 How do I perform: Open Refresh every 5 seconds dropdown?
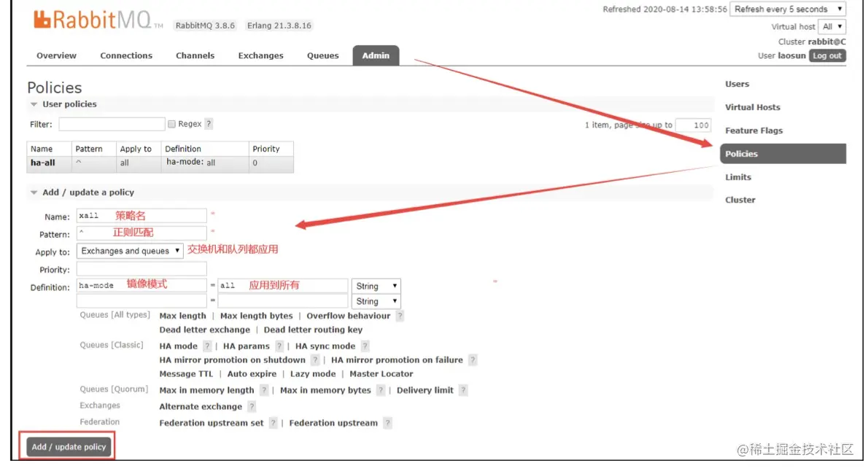pos(788,9)
